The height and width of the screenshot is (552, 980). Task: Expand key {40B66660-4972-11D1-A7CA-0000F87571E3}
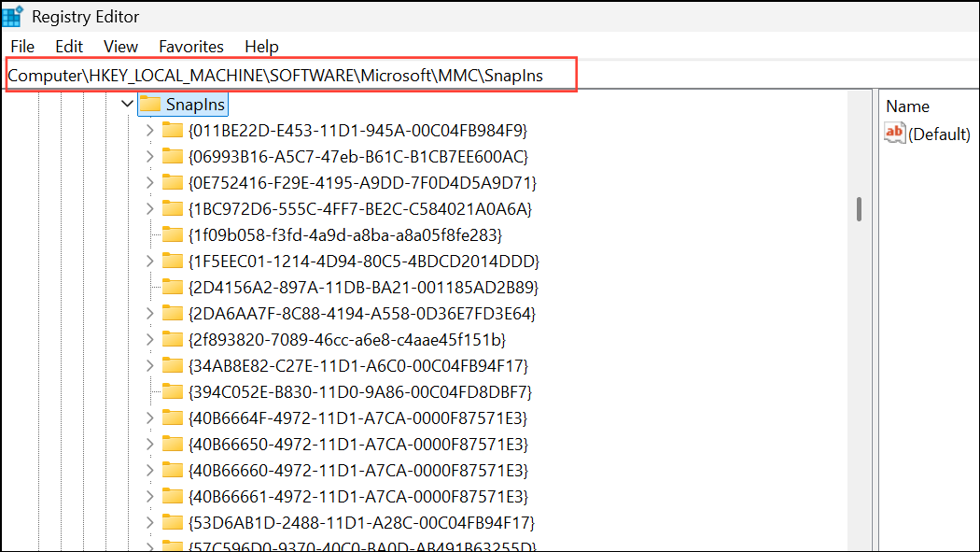(x=150, y=470)
